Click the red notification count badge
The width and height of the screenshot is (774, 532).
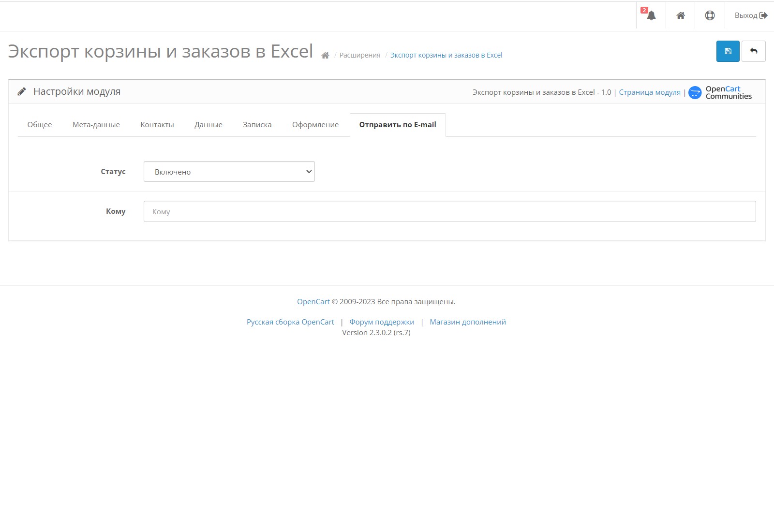coord(644,10)
